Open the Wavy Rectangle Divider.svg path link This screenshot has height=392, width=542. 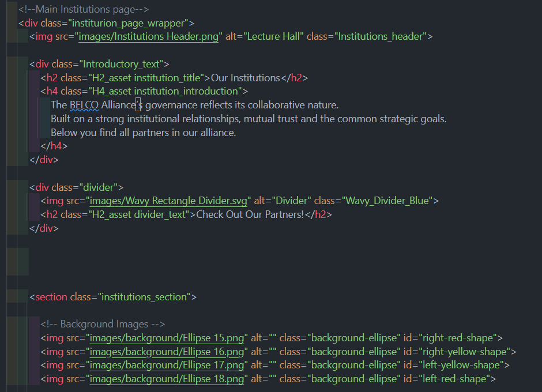[168, 201]
